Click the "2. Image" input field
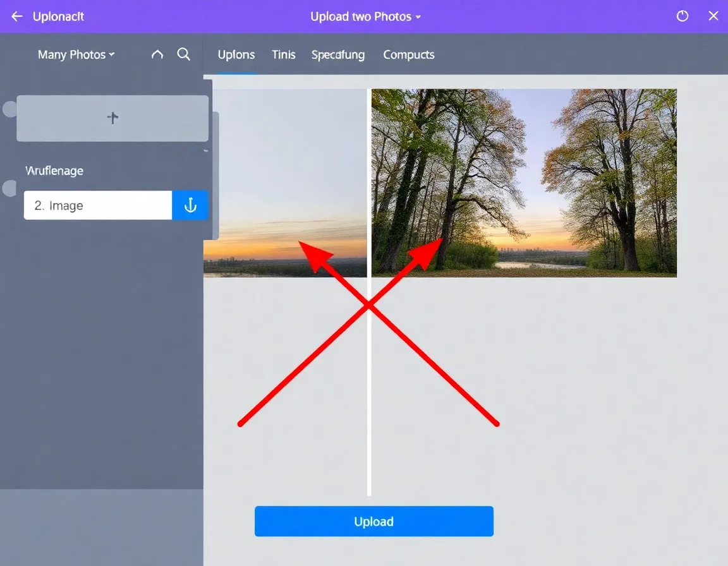The width and height of the screenshot is (728, 566). [98, 205]
